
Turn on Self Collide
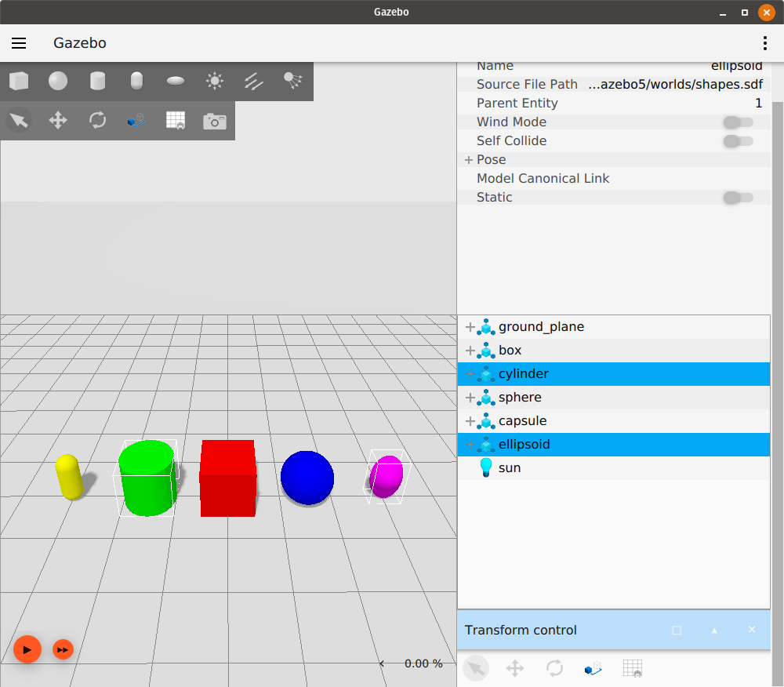[738, 140]
